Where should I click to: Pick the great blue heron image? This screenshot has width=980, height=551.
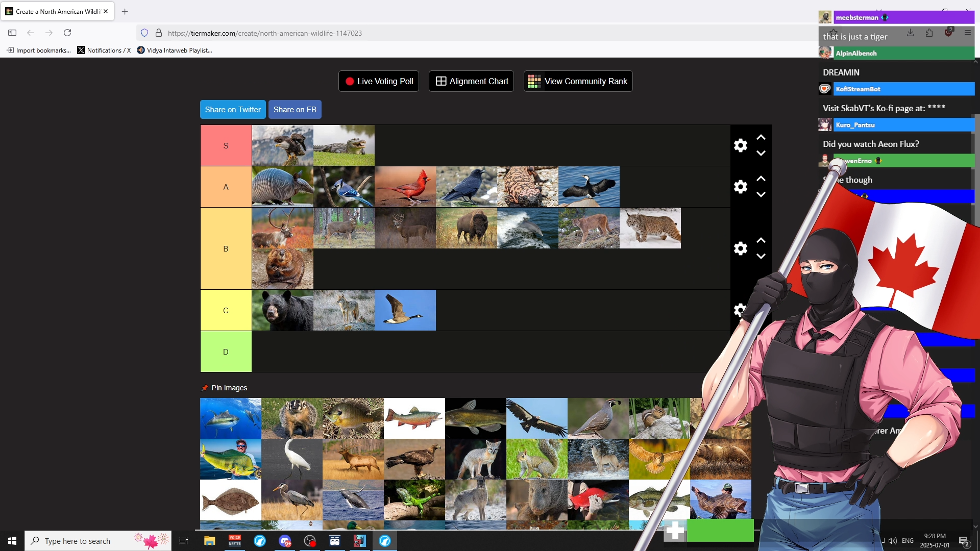pos(292,500)
